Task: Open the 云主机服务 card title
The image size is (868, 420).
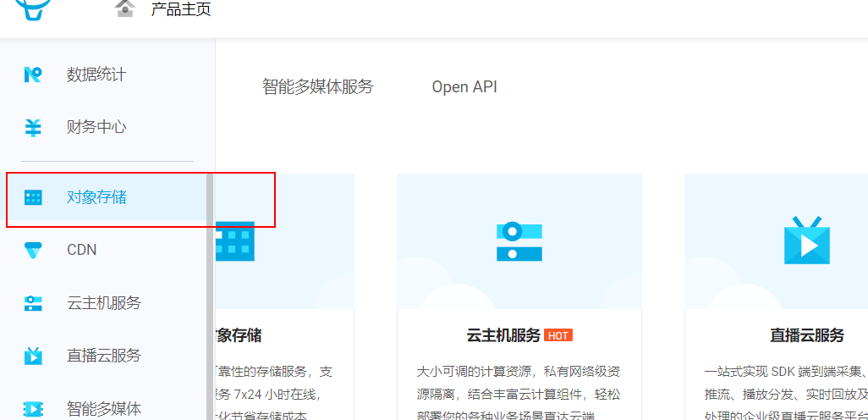Action: pyautogui.click(x=503, y=335)
